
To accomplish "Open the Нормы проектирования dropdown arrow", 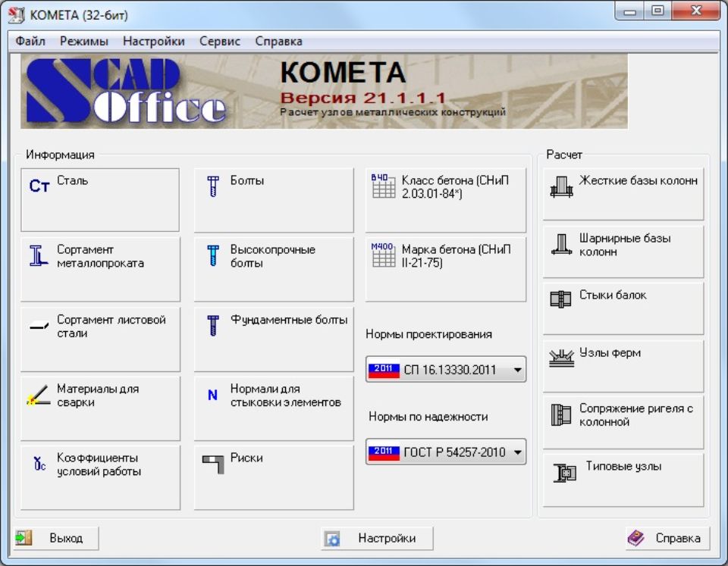I will pos(517,370).
